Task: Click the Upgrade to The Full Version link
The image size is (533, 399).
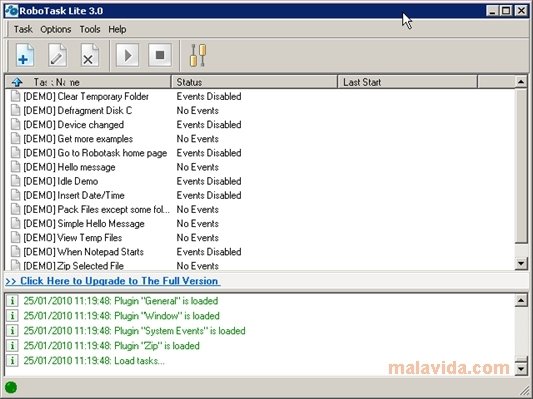Action: point(113,281)
